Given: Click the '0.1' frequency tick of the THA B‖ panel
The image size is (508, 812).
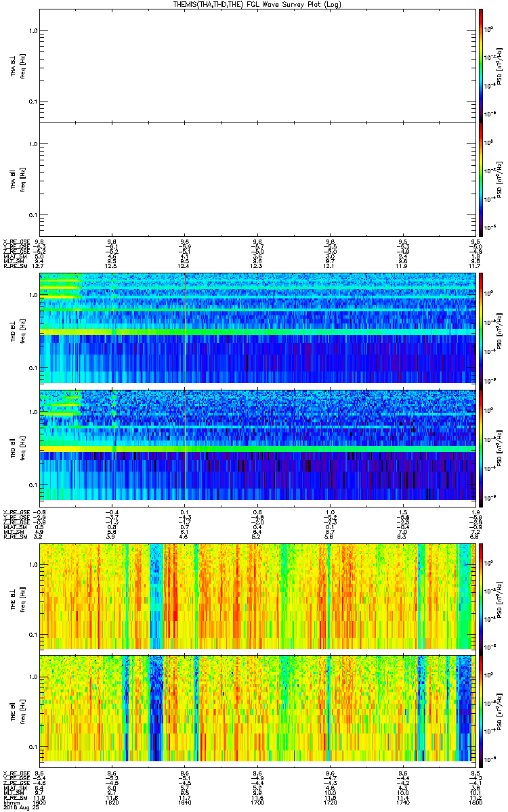Looking at the screenshot, I should pyautogui.click(x=33, y=215).
